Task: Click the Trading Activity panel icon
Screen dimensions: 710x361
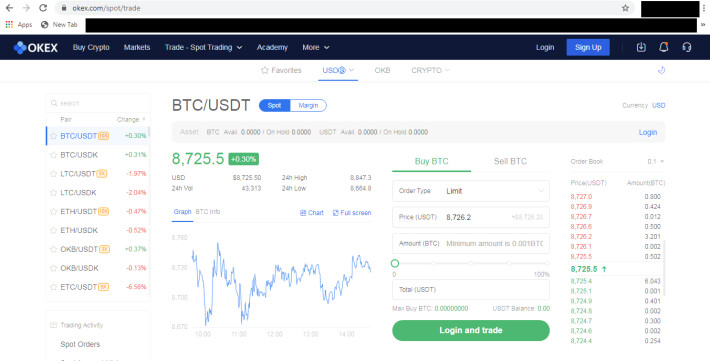Action: (x=53, y=325)
